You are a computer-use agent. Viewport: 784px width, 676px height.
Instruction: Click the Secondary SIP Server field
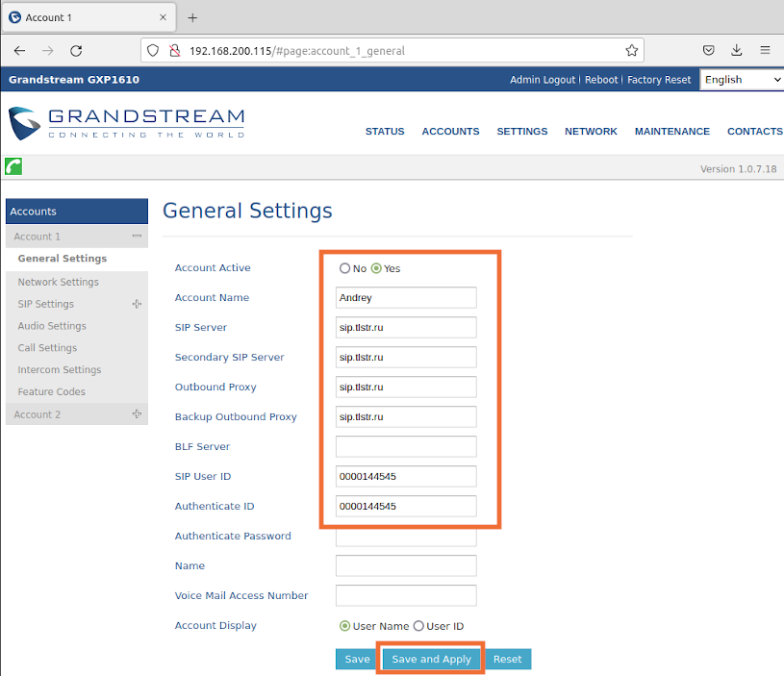[x=406, y=358]
